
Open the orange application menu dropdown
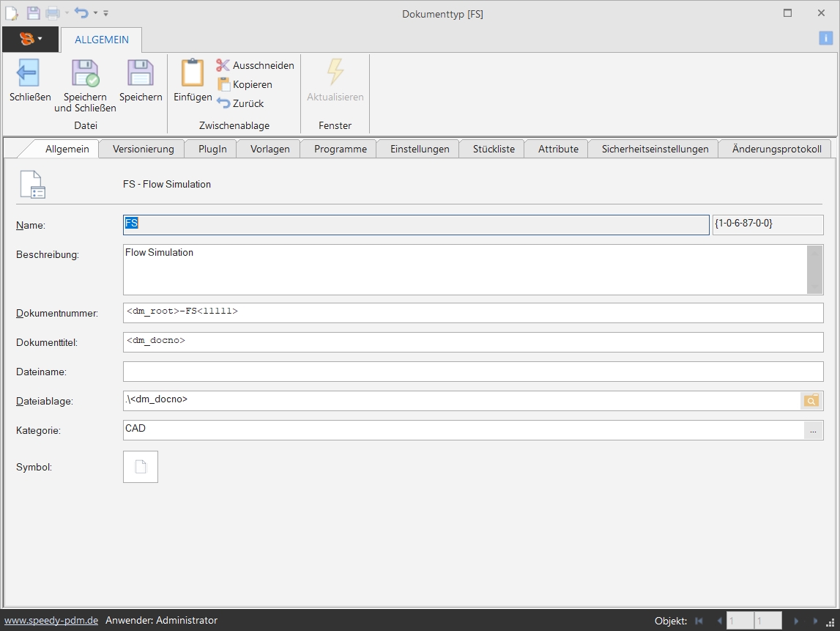pyautogui.click(x=30, y=39)
